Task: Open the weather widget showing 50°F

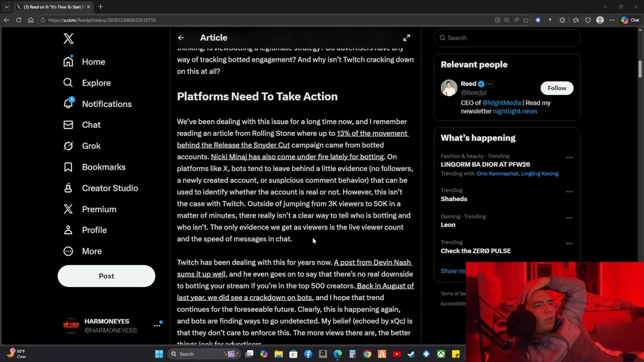Action: click(17, 354)
